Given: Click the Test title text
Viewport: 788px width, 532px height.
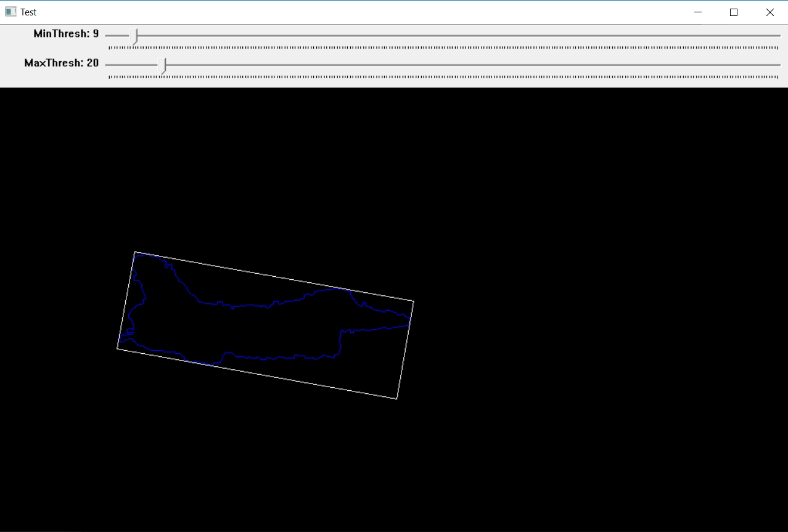Looking at the screenshot, I should click(28, 12).
